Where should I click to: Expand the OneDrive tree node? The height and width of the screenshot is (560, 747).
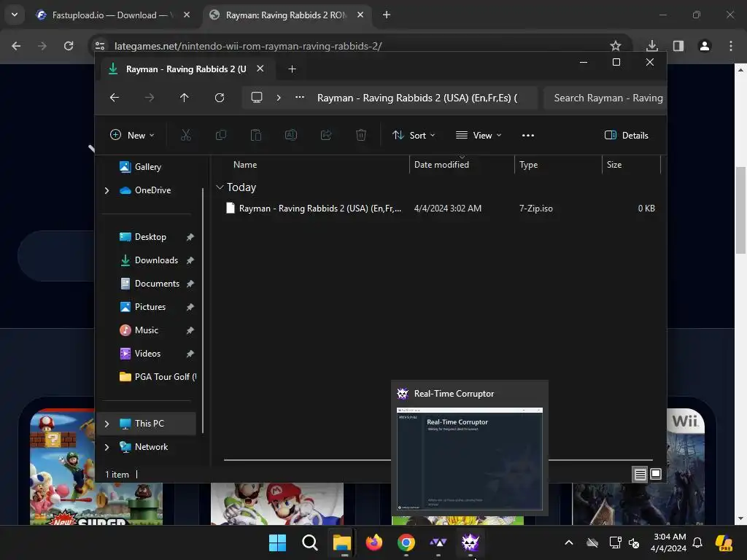pos(107,190)
